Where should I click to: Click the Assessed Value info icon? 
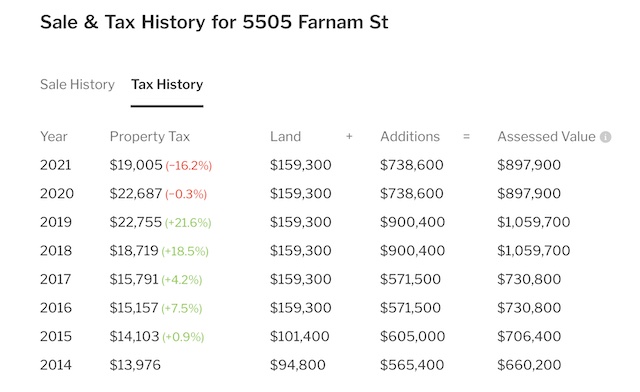pyautogui.click(x=605, y=137)
